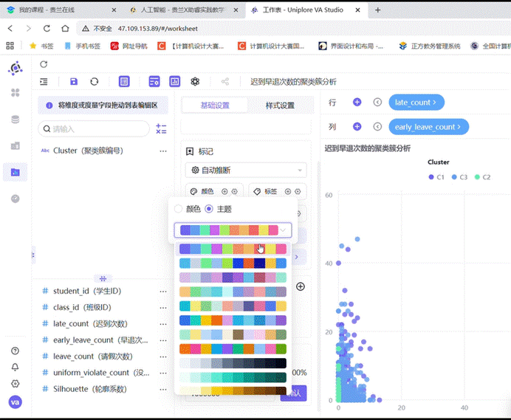The height and width of the screenshot is (420, 511).
Task: Add a field to the column shelf
Action: pos(357,126)
